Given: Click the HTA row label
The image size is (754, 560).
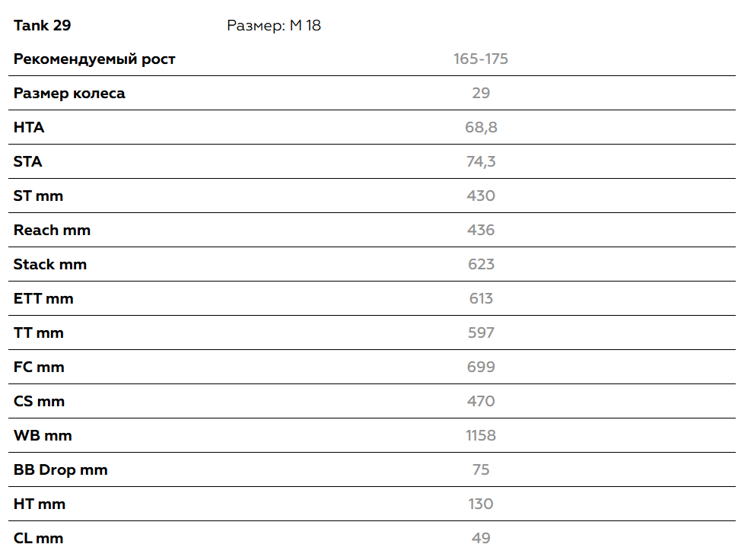Looking at the screenshot, I should pyautogui.click(x=29, y=127).
